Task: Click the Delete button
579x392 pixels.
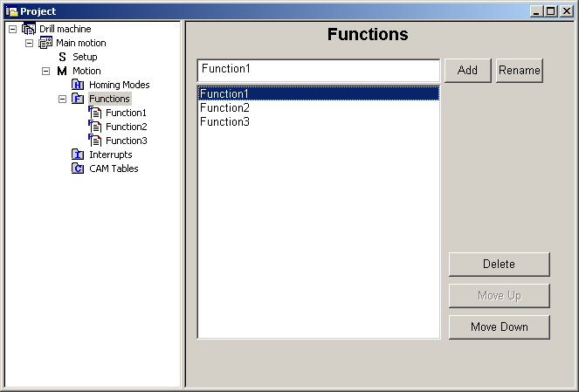Action: 500,265
